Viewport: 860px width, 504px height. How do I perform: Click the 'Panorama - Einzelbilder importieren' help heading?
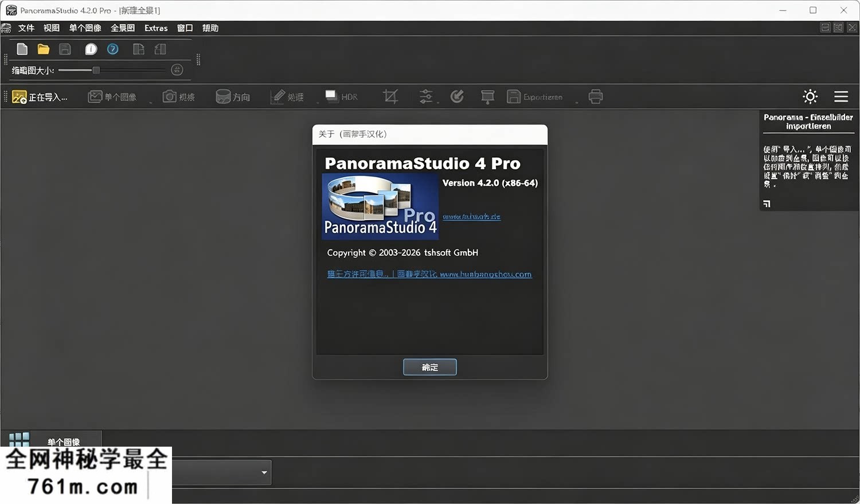tap(808, 122)
